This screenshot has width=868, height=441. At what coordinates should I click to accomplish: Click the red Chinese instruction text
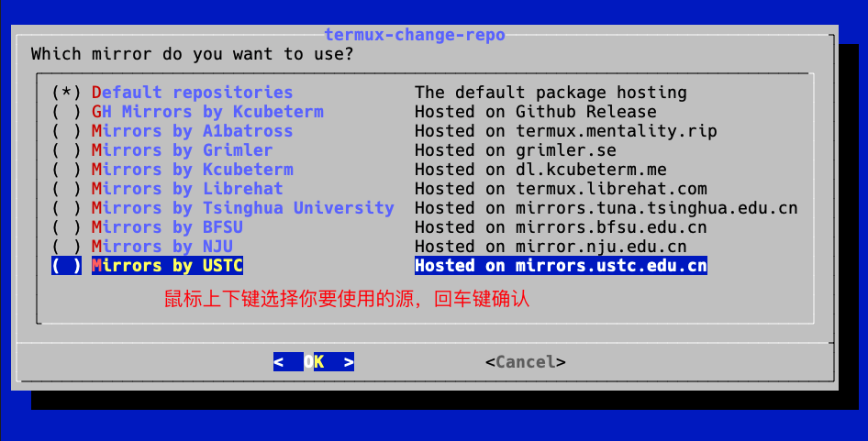coord(347,300)
